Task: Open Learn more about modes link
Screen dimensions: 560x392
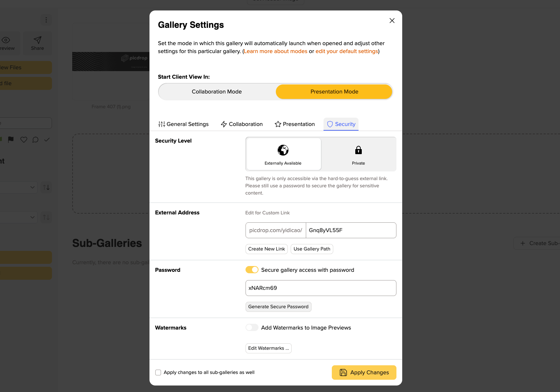Action: [275, 51]
